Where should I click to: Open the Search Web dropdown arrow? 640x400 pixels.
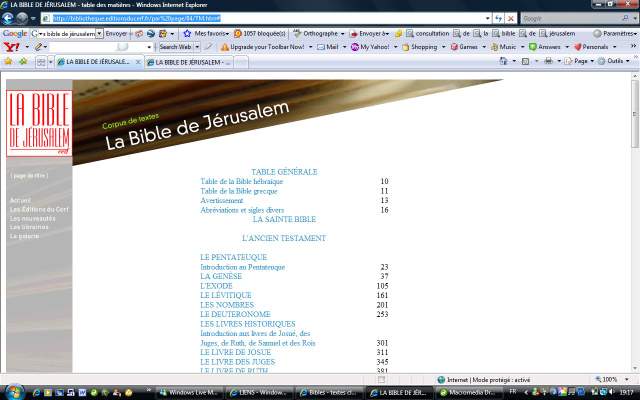coord(197,47)
